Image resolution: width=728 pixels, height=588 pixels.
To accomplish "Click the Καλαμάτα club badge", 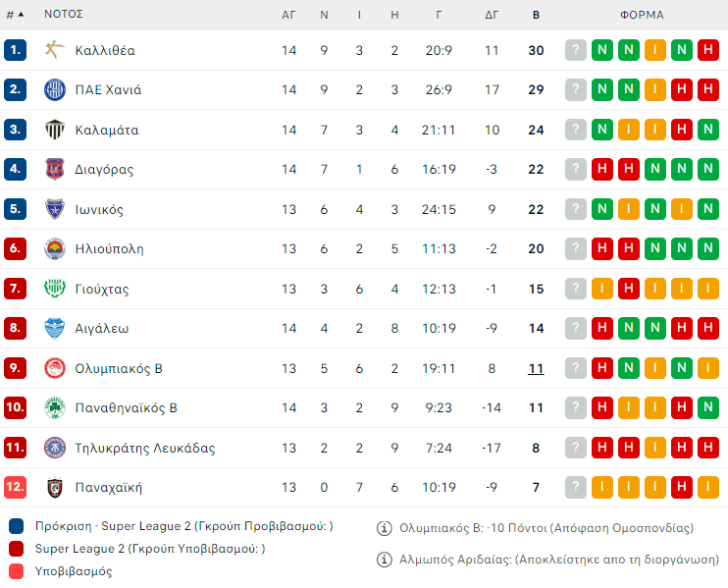I will point(55,130).
